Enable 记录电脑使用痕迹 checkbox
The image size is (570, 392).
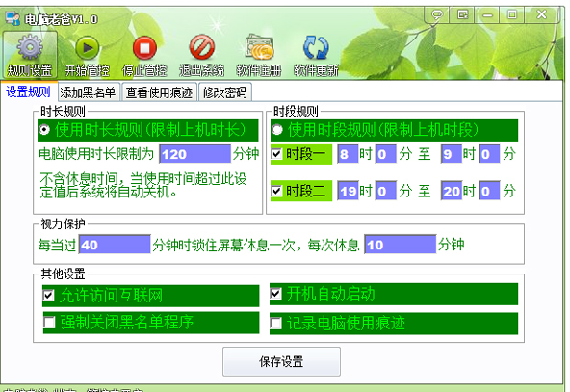275,323
